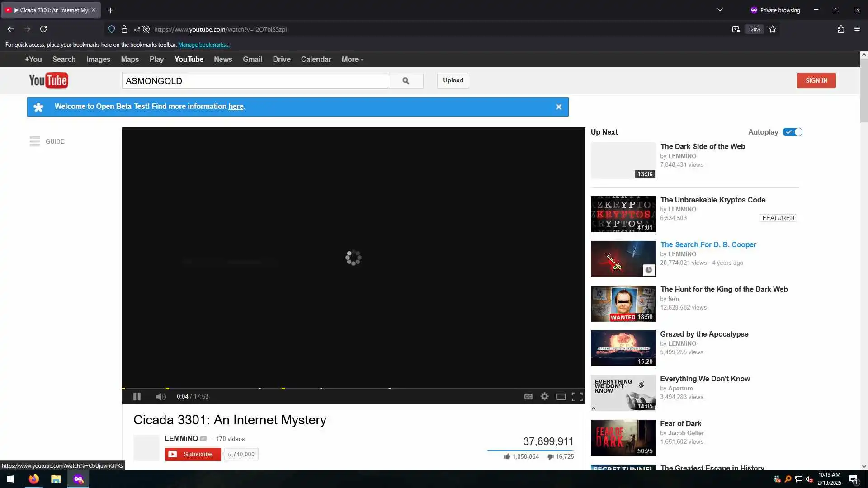
Task: Expand the More dropdown in top bar
Action: point(352,60)
